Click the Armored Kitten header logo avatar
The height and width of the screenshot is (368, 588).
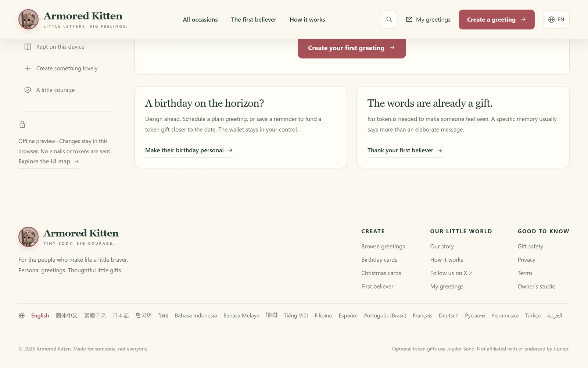[28, 20]
